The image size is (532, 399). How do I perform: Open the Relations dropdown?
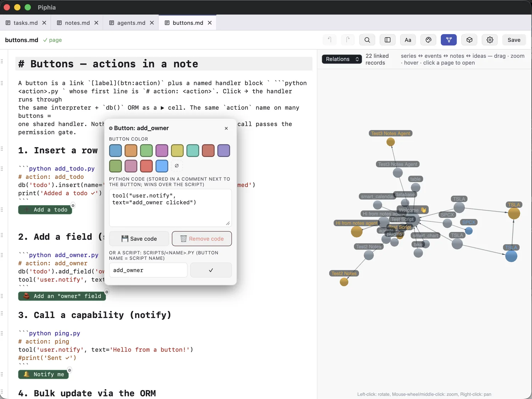pos(342,59)
